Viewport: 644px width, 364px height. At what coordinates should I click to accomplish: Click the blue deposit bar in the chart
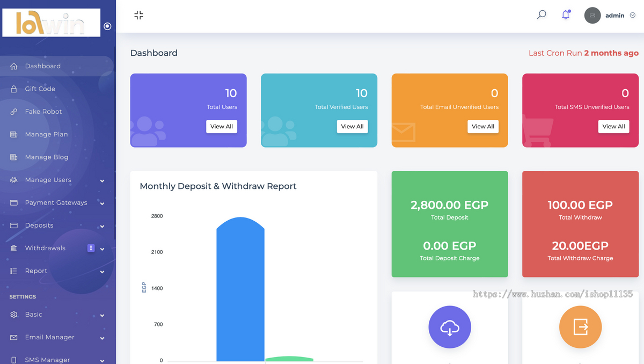coord(240,289)
